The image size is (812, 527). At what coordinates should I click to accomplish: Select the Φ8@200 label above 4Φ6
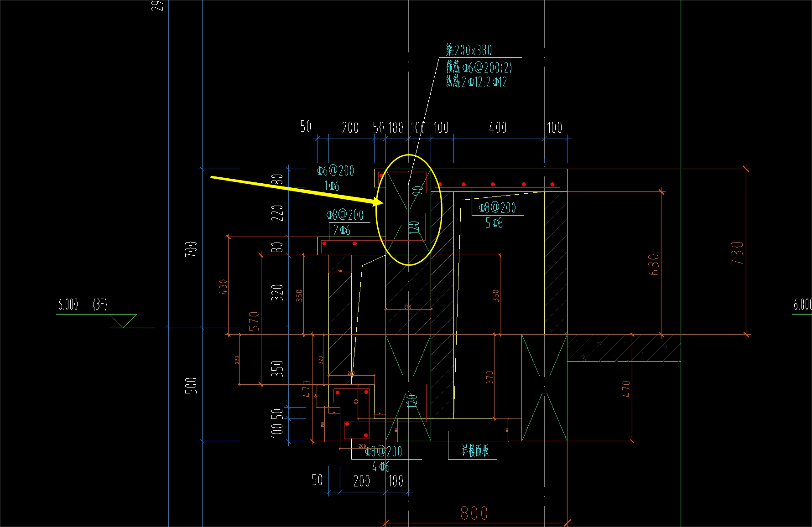pos(384,452)
